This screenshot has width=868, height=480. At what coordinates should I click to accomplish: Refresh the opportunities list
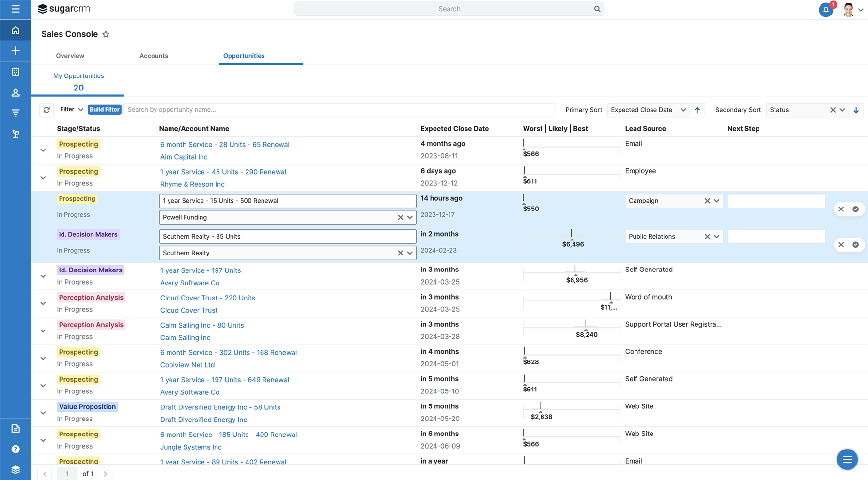pyautogui.click(x=46, y=110)
